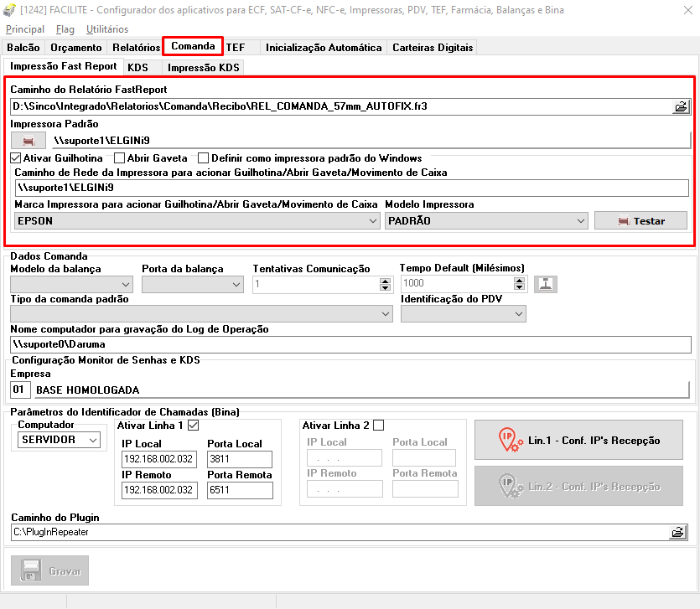Click the Log de Operação computer name field
Image resolution: width=700 pixels, height=609 pixels.
pyautogui.click(x=350, y=344)
